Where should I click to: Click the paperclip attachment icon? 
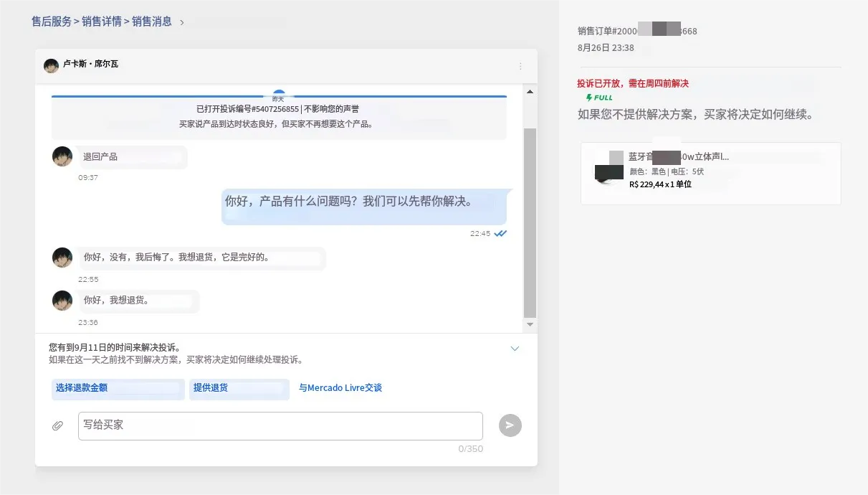pos(57,425)
